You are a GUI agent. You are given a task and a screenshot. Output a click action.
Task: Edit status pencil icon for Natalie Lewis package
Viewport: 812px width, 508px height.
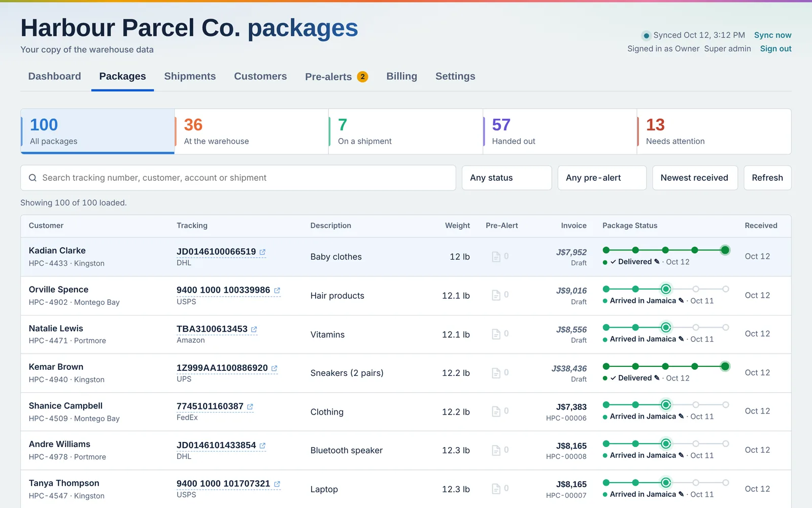pyautogui.click(x=681, y=339)
